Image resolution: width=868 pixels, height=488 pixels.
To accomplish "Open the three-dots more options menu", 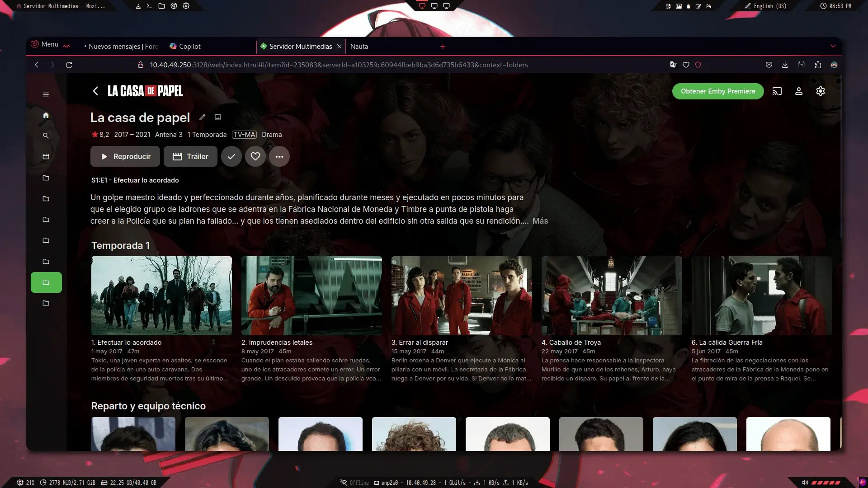I will pos(279,156).
